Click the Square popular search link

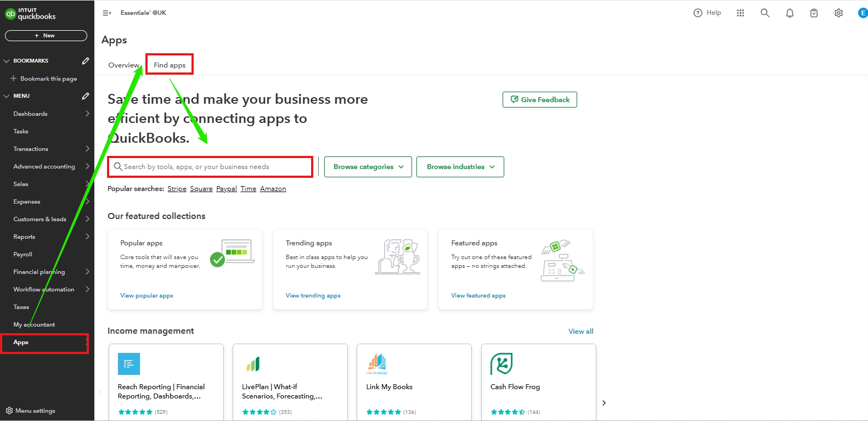[201, 189]
